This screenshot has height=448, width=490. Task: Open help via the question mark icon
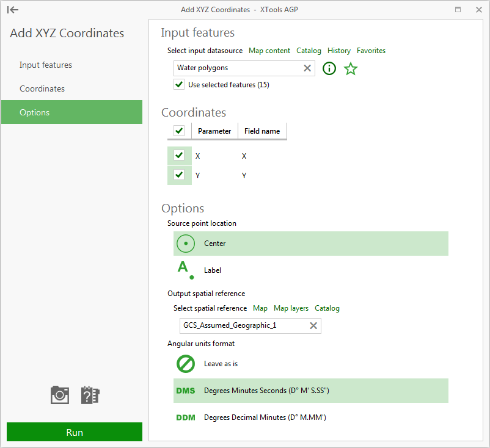pos(89,395)
